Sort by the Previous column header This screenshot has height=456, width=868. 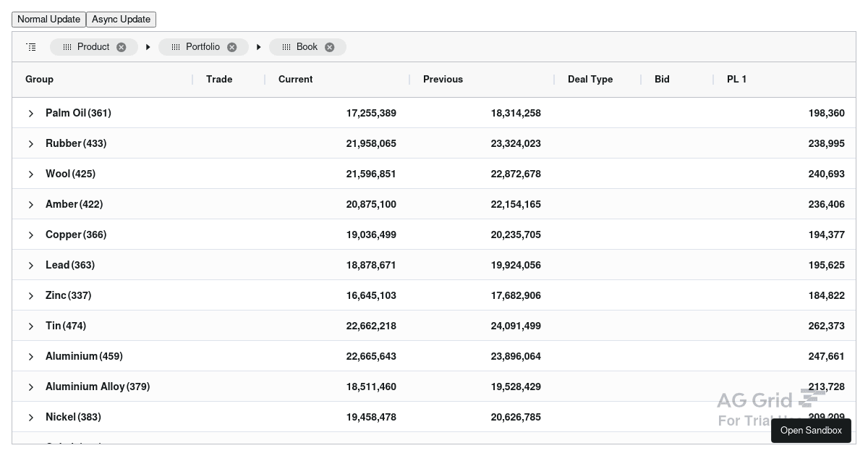coord(443,80)
